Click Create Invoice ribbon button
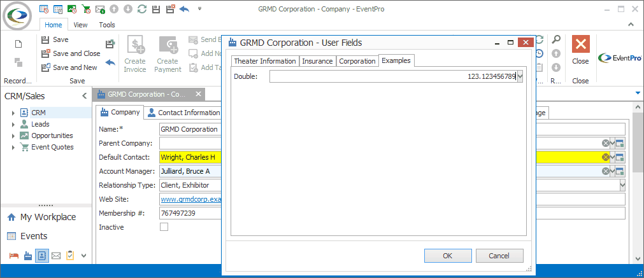Image resolution: width=644 pixels, height=278 pixels. click(135, 55)
